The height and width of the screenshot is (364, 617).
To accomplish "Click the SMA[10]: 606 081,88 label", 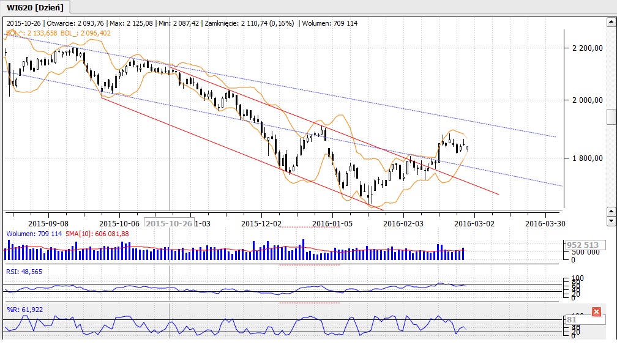I will pyautogui.click(x=97, y=234).
